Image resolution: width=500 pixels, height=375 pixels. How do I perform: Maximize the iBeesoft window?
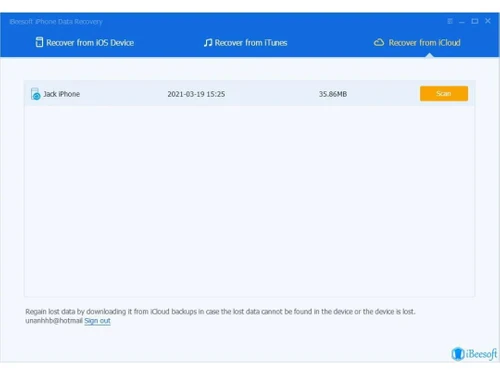pos(475,21)
